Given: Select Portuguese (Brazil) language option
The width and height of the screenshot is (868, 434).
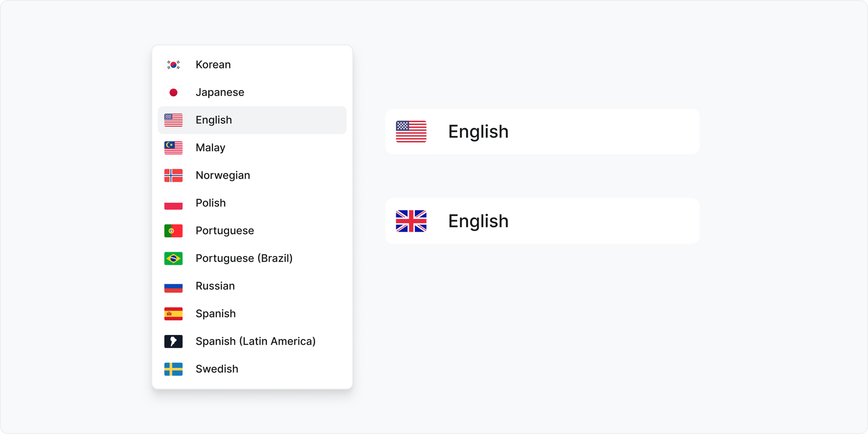Looking at the screenshot, I should coord(244,259).
